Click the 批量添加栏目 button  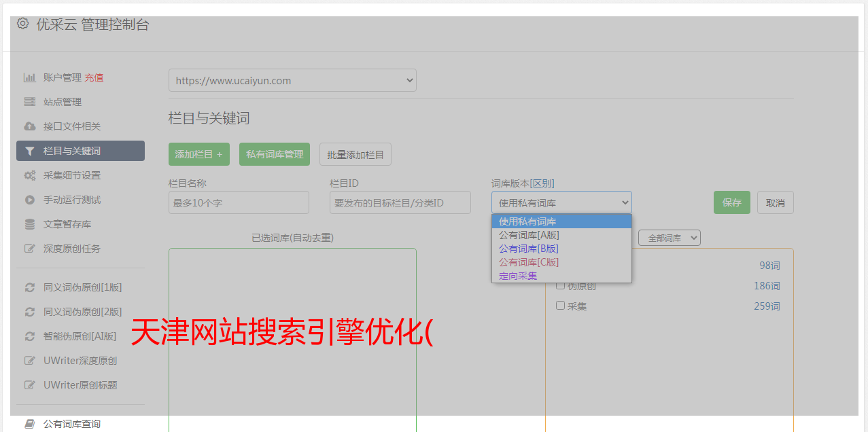pyautogui.click(x=355, y=154)
